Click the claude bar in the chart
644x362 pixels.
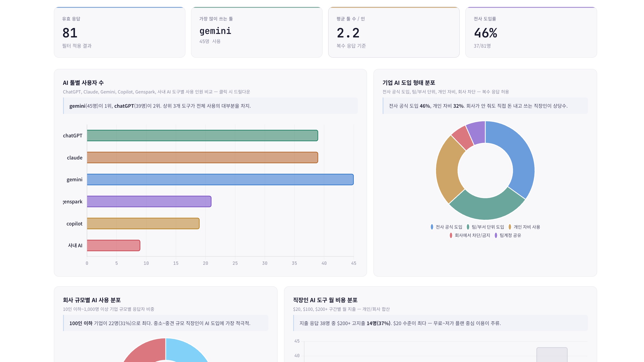coord(202,158)
